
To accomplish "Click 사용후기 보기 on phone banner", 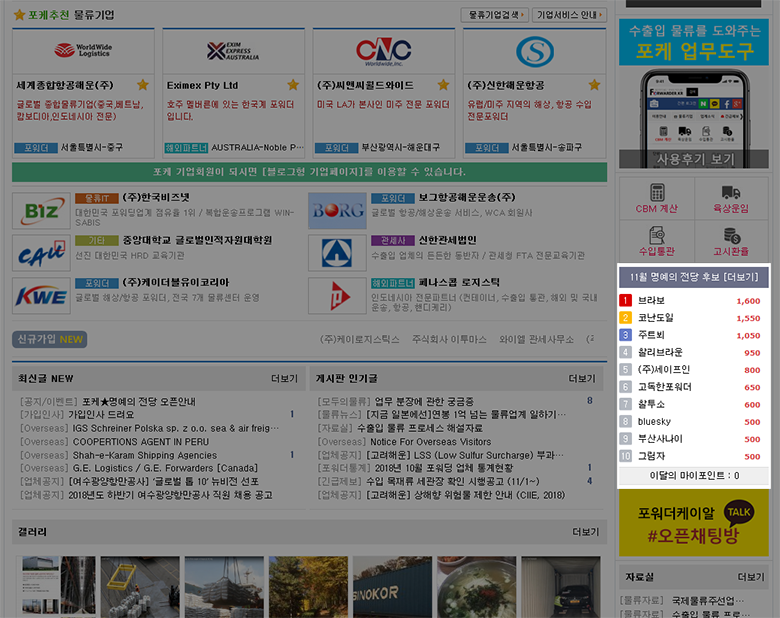I will point(694,159).
